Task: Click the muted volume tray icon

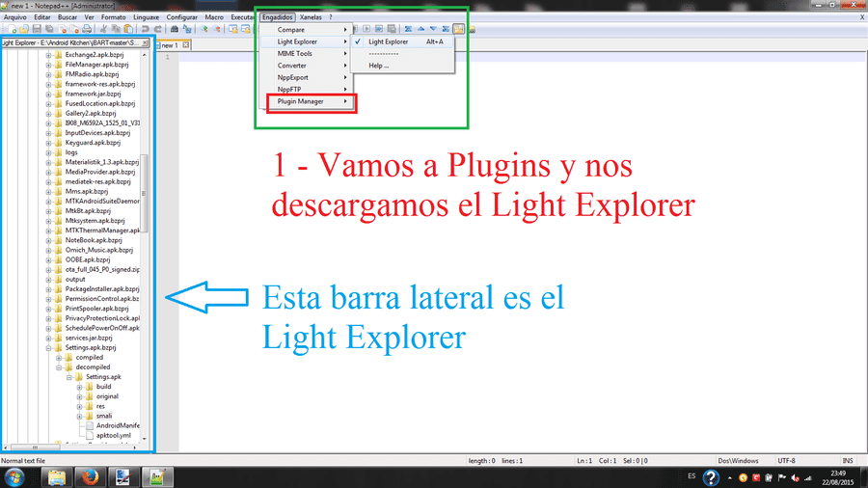Action: (795, 478)
